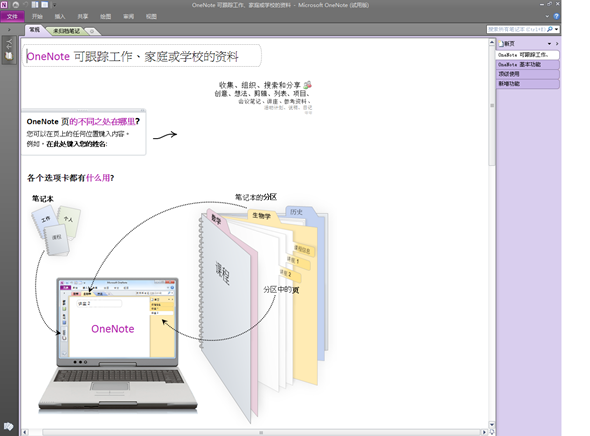
Task: Click the heading '各个选项卡都有什么用?'
Action: click(70, 178)
